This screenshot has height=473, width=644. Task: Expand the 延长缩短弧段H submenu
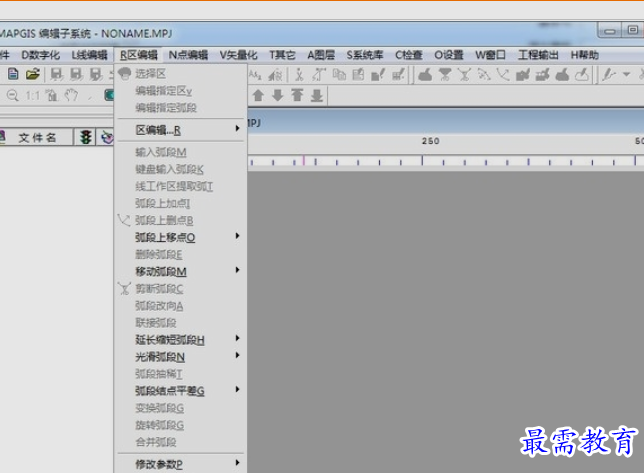tap(181, 340)
